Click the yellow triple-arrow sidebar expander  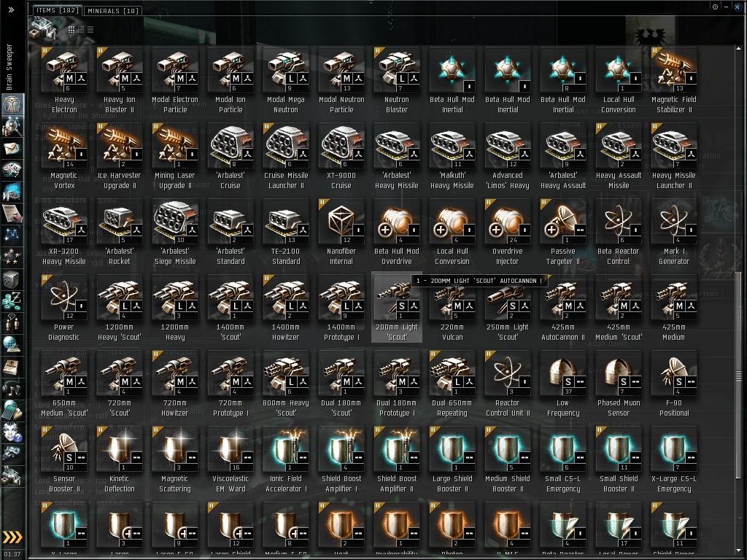coord(12,537)
